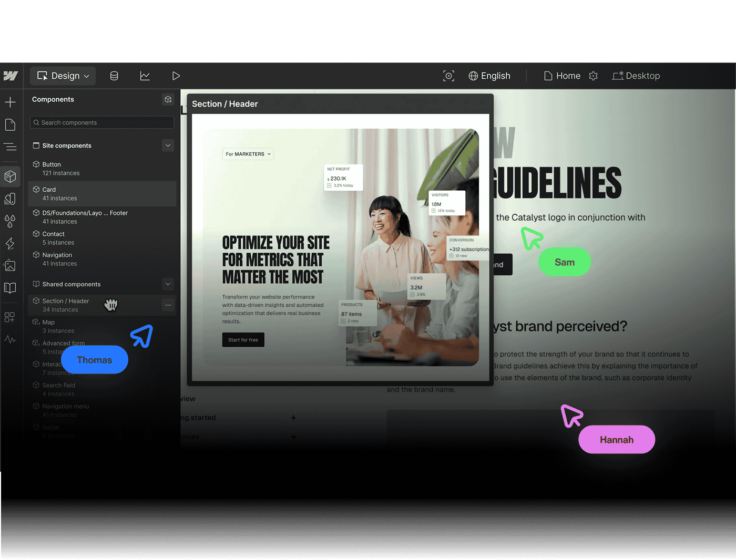Viewport: 736px width, 560px height.
Task: Open the Apps grid icon in sidebar
Action: tap(10, 317)
